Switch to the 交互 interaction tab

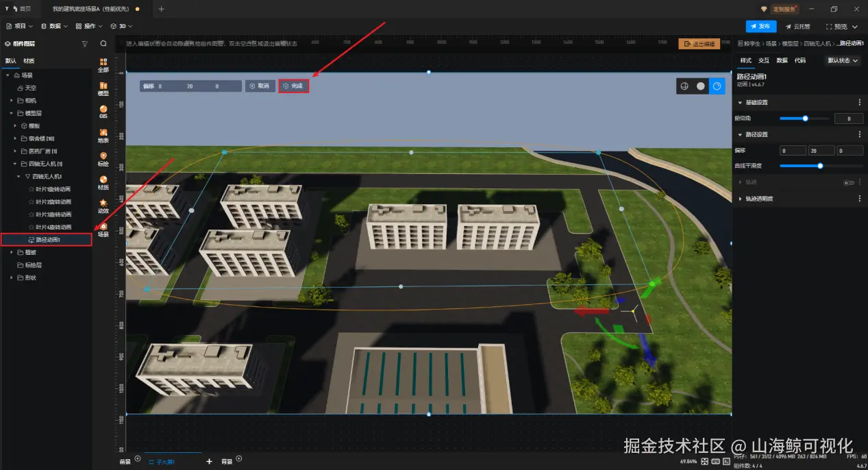764,60
